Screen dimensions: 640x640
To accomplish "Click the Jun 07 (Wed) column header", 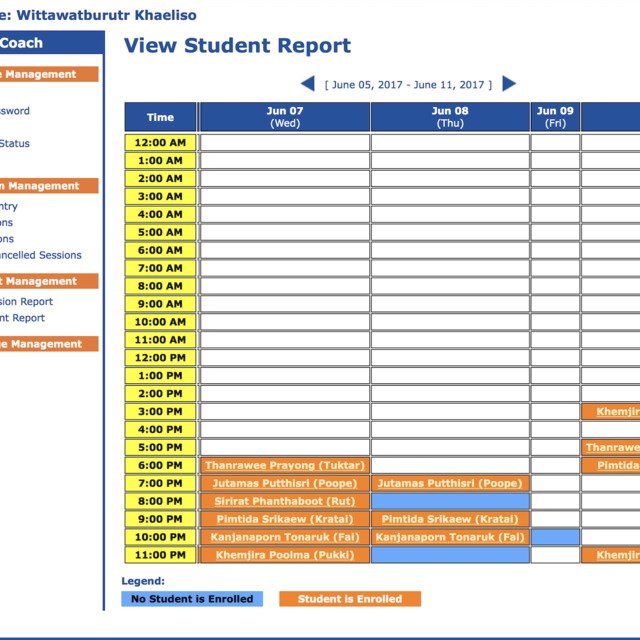I will coord(285,117).
